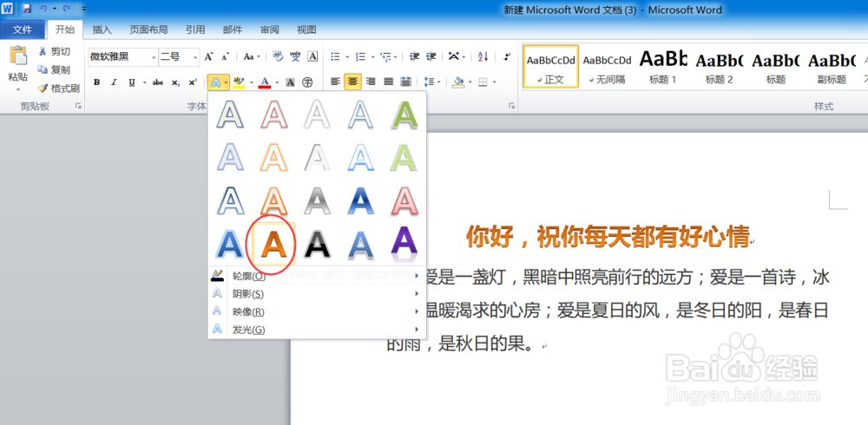Click the Clear Formatting icon
This screenshot has height=425, width=868.
(278, 56)
